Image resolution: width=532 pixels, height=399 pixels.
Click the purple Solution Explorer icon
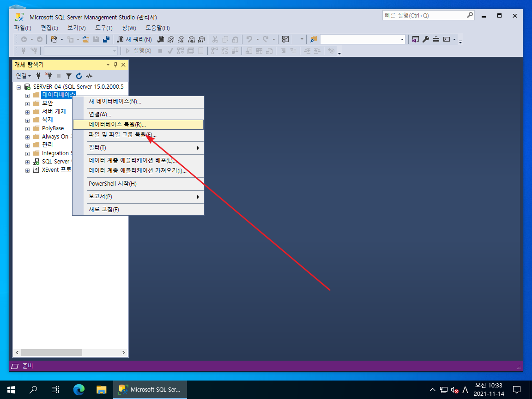click(x=415, y=39)
